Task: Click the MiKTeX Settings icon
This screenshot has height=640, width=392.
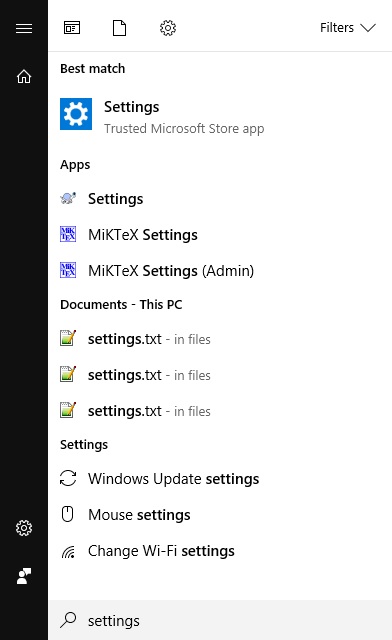Action: (x=68, y=234)
